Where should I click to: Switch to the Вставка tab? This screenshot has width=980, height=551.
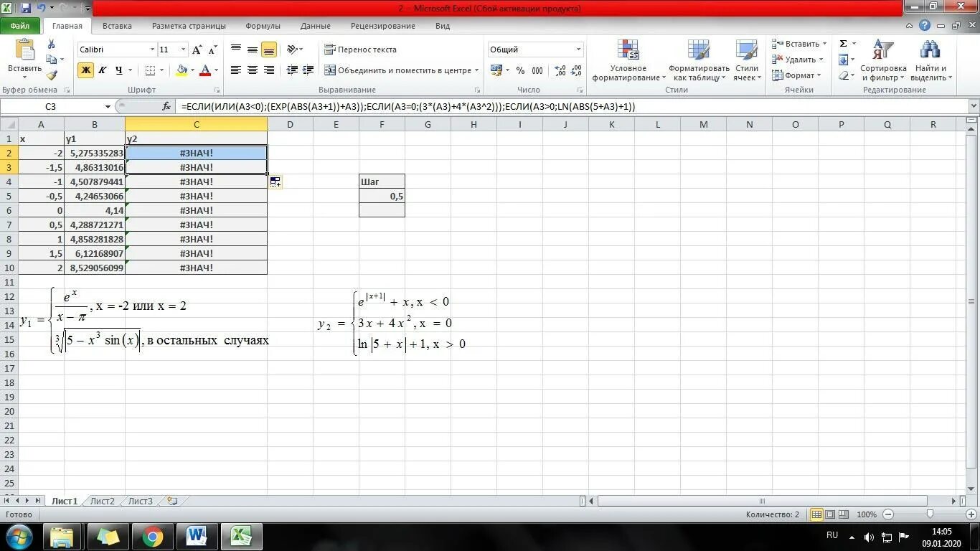pyautogui.click(x=117, y=26)
